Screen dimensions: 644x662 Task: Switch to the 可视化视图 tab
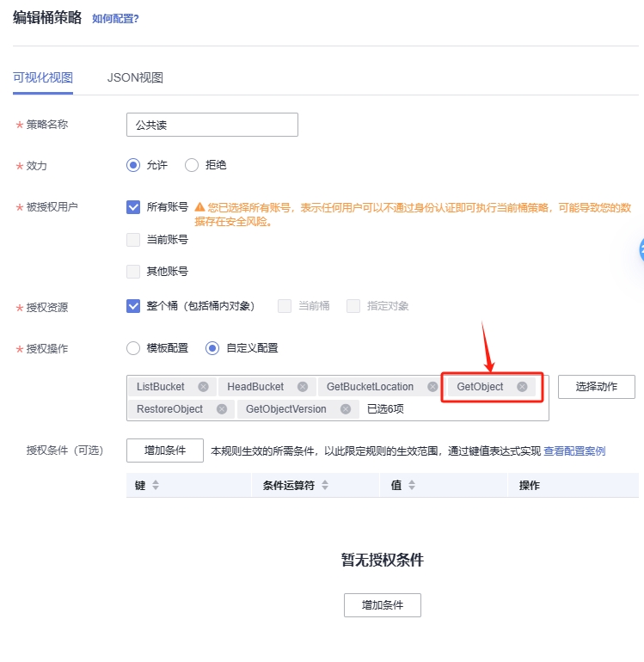(43, 77)
